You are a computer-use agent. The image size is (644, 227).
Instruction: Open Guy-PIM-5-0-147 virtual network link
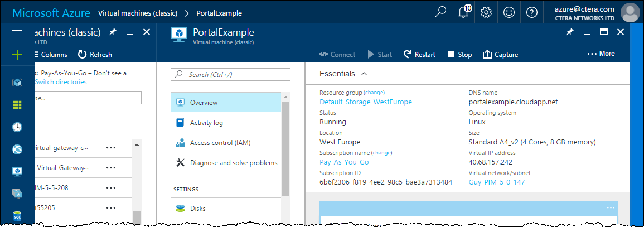(x=497, y=182)
